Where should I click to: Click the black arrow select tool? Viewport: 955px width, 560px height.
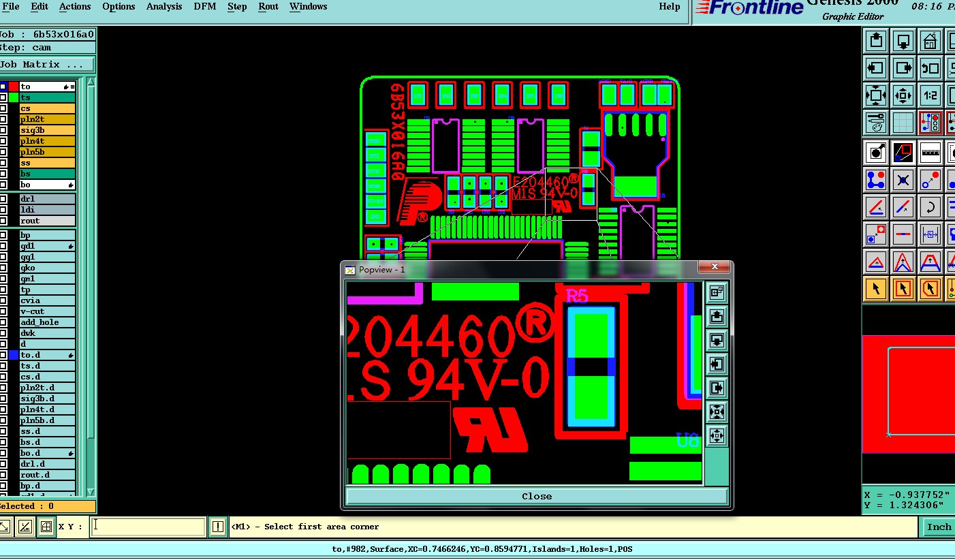[876, 289]
